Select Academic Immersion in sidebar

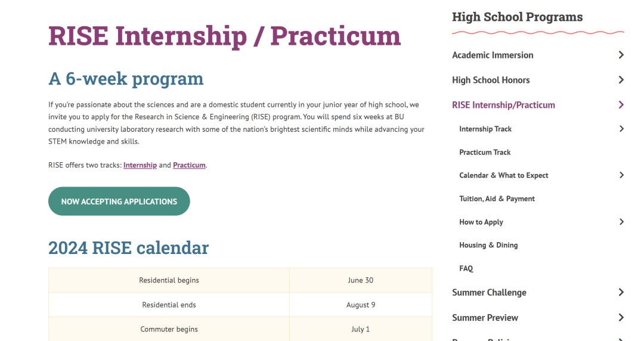(493, 55)
